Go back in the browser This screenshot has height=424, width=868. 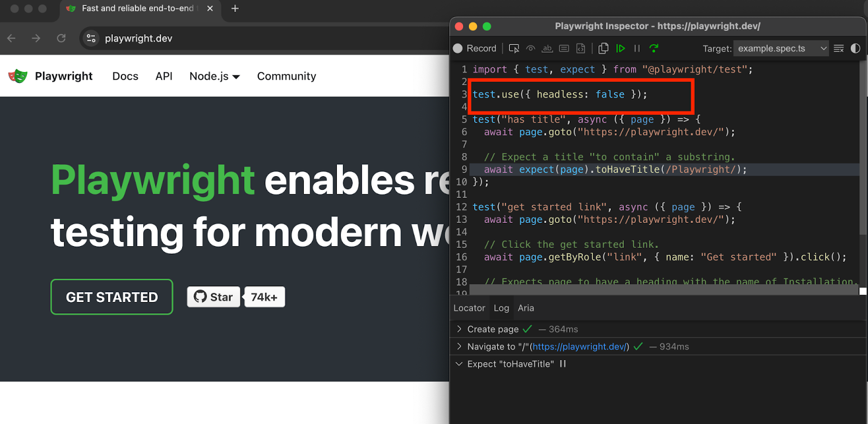click(x=11, y=38)
